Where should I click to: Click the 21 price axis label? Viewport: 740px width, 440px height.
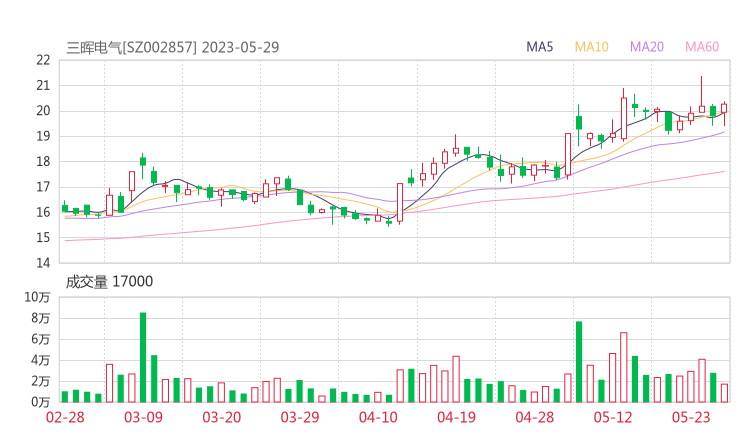(43, 85)
